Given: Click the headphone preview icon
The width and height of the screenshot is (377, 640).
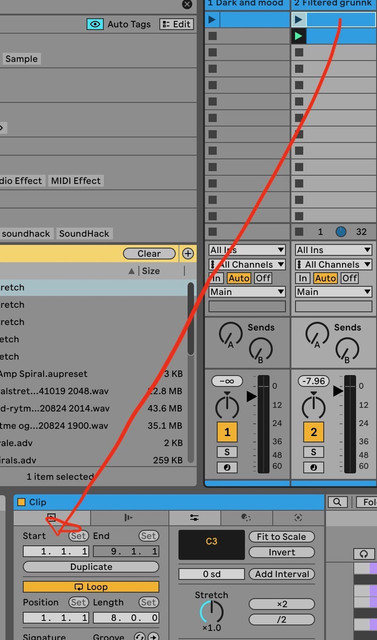Looking at the screenshot, I should coord(364,554).
